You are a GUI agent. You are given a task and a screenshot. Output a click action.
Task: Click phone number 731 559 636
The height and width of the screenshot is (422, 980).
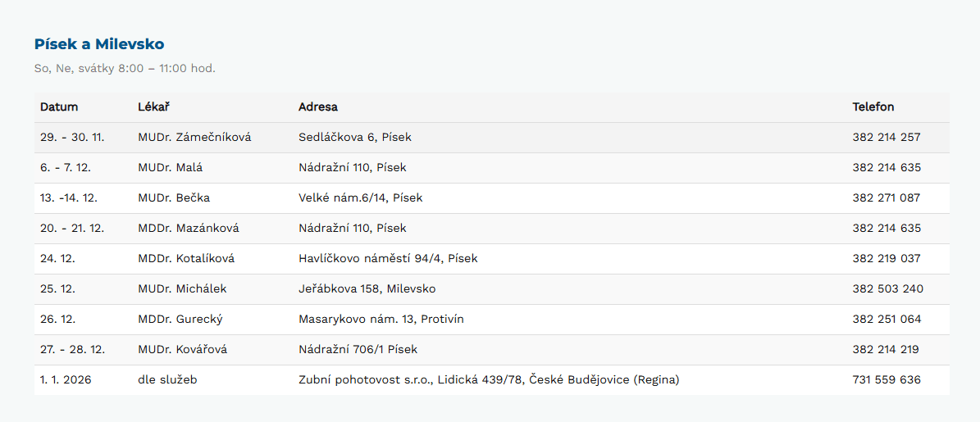click(x=887, y=380)
